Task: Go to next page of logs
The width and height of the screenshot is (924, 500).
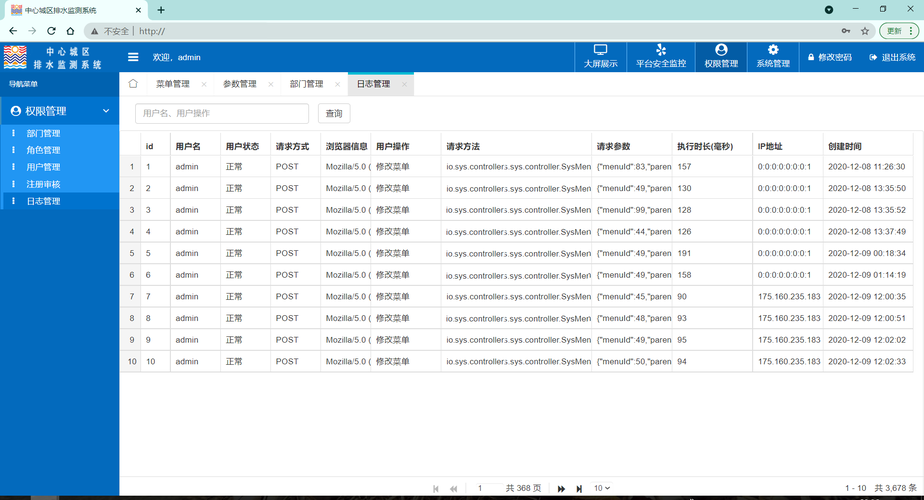Action: (x=561, y=488)
